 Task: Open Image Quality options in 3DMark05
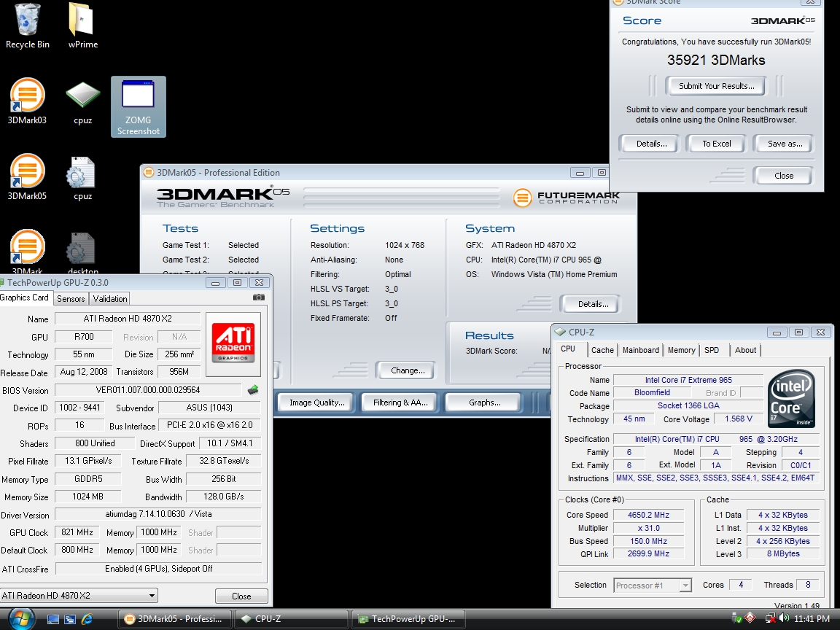click(x=316, y=402)
